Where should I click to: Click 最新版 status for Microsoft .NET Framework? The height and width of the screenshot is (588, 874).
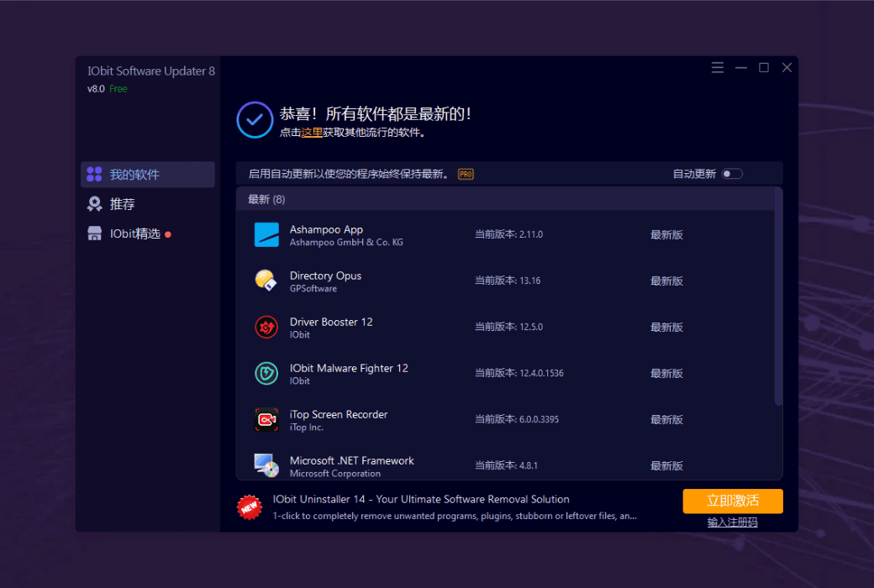[x=666, y=466]
